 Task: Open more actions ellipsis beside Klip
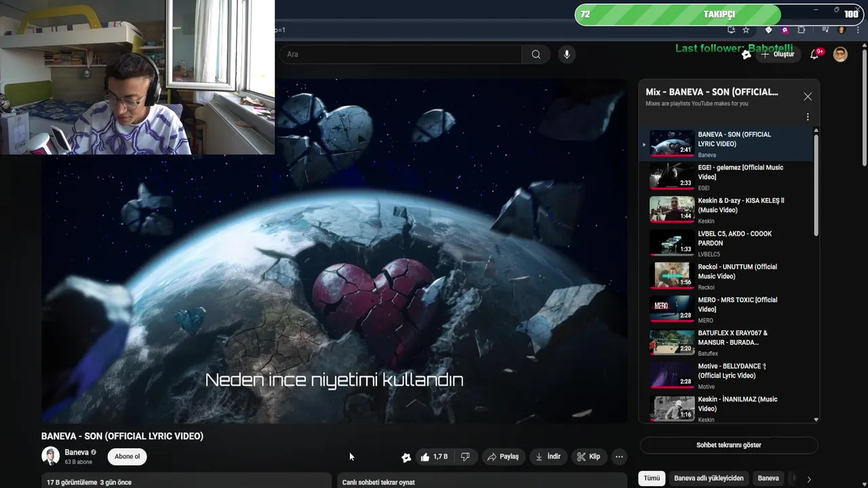click(619, 457)
